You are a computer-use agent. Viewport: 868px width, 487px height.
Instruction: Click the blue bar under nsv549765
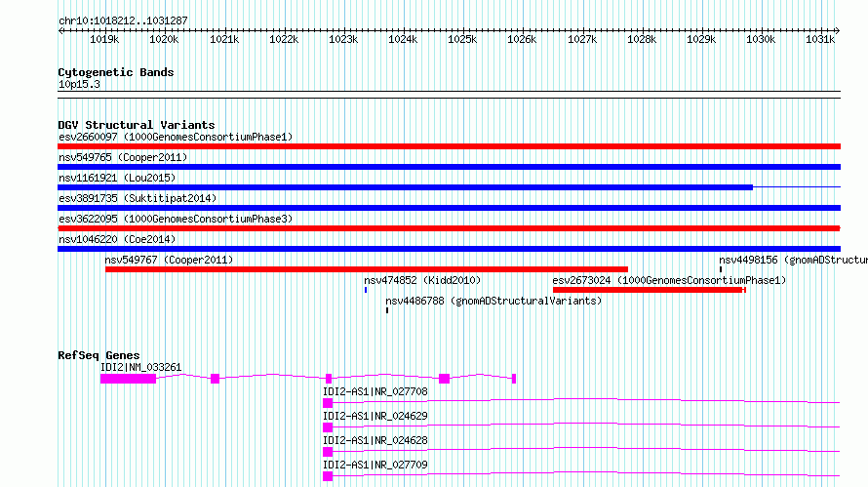point(449,167)
